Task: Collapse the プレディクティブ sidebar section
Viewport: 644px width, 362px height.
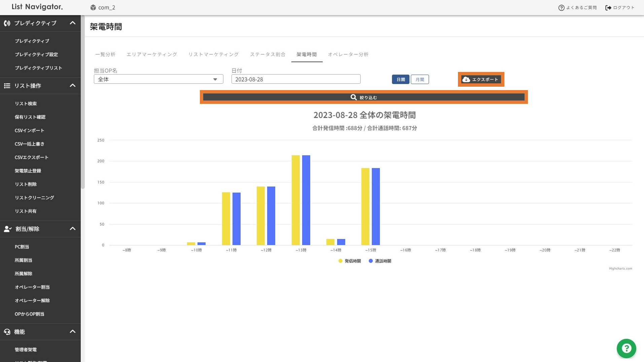Action: coord(72,23)
